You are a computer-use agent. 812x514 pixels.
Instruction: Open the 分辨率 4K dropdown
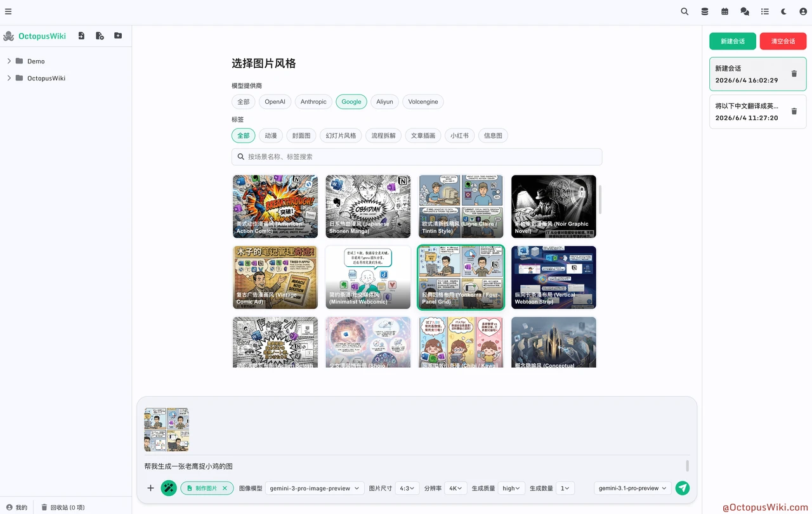tap(455, 489)
